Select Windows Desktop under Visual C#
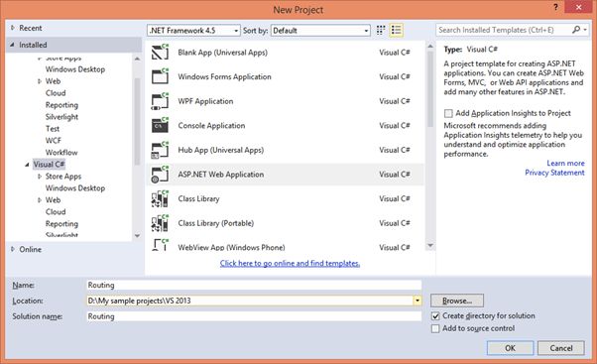Image resolution: width=597 pixels, height=364 pixels. coord(75,188)
